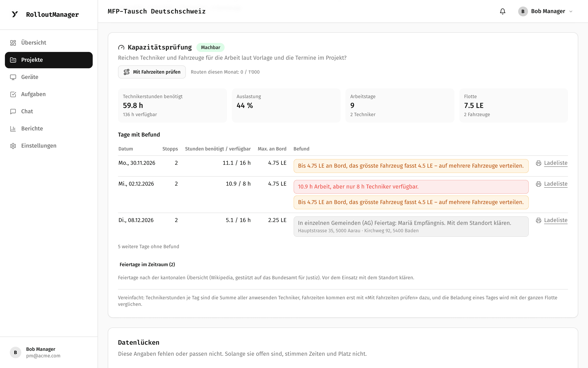Click the date 'Mo., 30.11.2026'
588x368 pixels.
pos(137,163)
